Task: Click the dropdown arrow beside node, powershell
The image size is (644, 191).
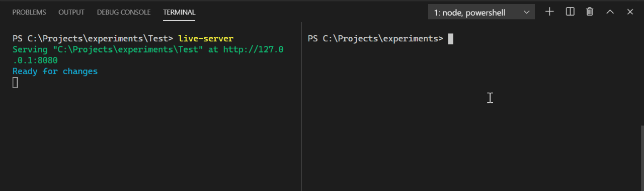Action: click(526, 12)
